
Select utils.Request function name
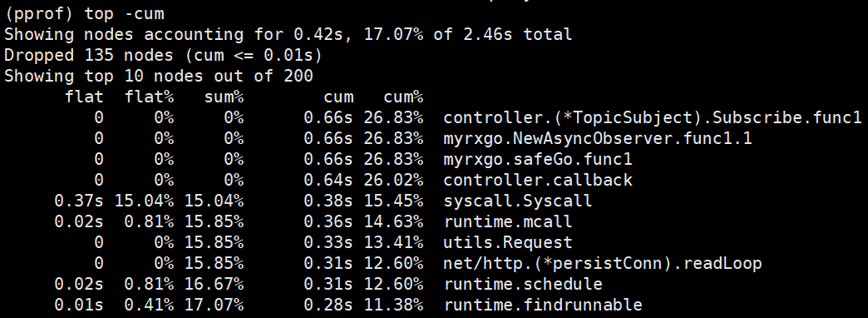click(508, 242)
